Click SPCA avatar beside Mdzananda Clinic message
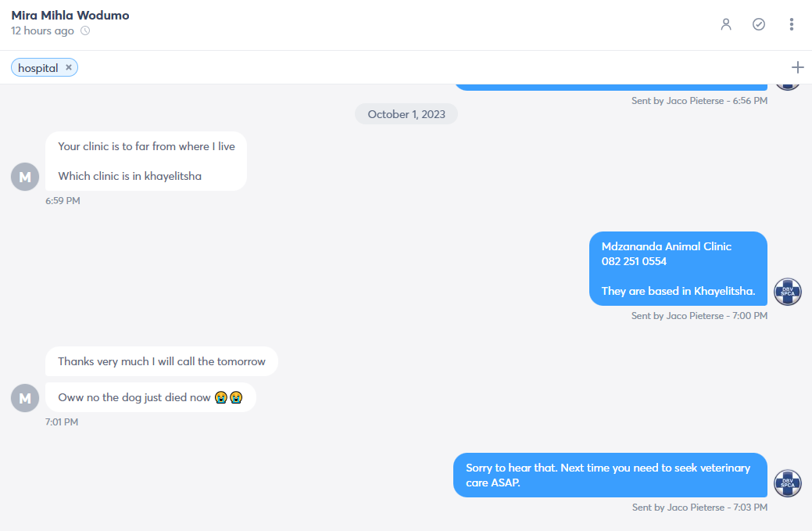This screenshot has width=812, height=531. (x=788, y=292)
